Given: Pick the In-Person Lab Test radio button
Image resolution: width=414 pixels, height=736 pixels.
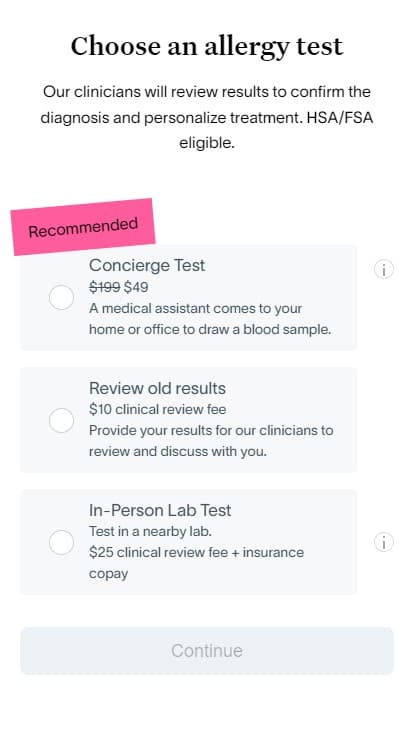Looking at the screenshot, I should coord(61,543).
